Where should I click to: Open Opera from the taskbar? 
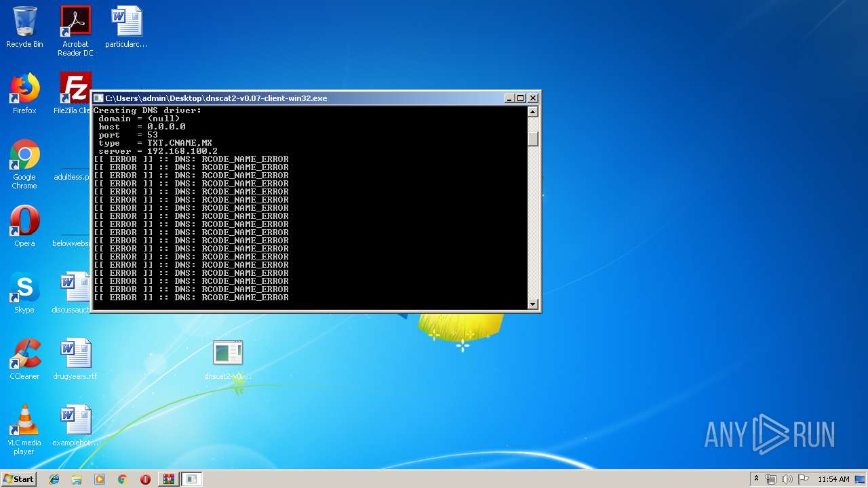click(145, 479)
